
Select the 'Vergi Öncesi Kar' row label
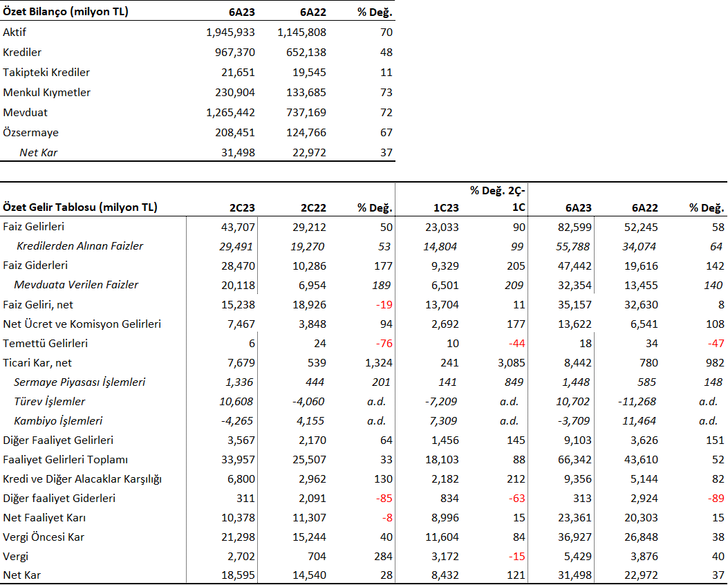coord(44,537)
